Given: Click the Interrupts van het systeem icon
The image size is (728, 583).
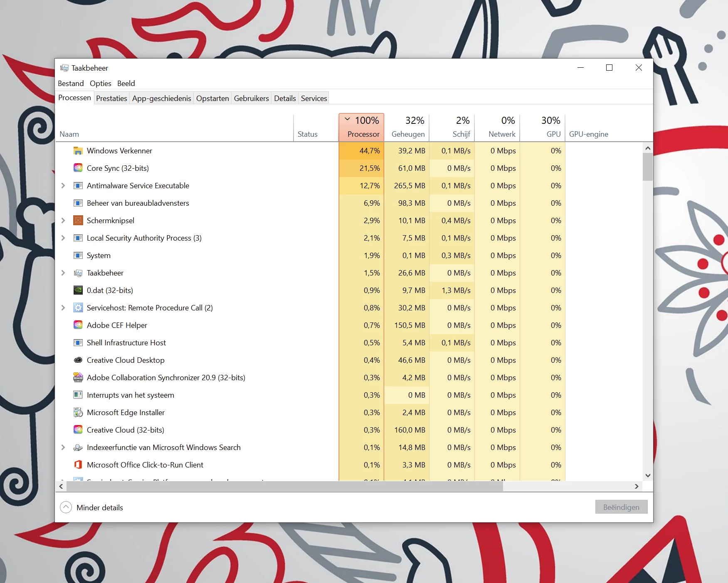Looking at the screenshot, I should [x=78, y=395].
